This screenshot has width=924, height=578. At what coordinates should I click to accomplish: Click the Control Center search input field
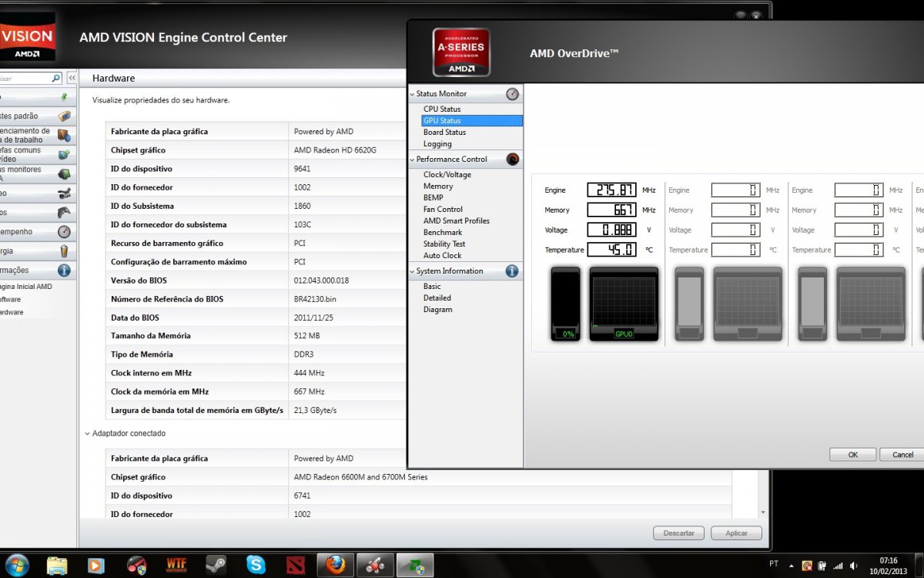tap(25, 78)
